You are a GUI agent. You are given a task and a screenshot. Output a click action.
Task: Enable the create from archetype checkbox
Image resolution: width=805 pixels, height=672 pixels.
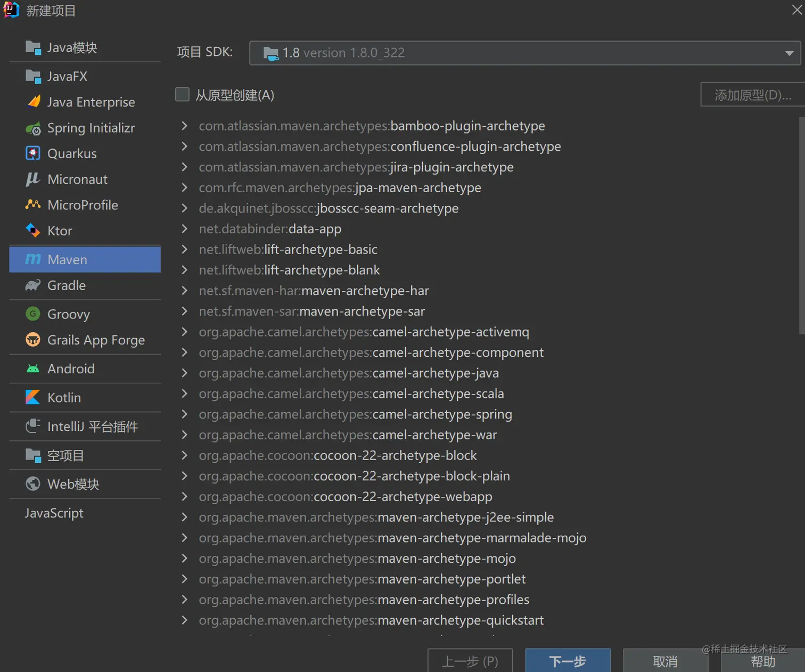click(183, 95)
